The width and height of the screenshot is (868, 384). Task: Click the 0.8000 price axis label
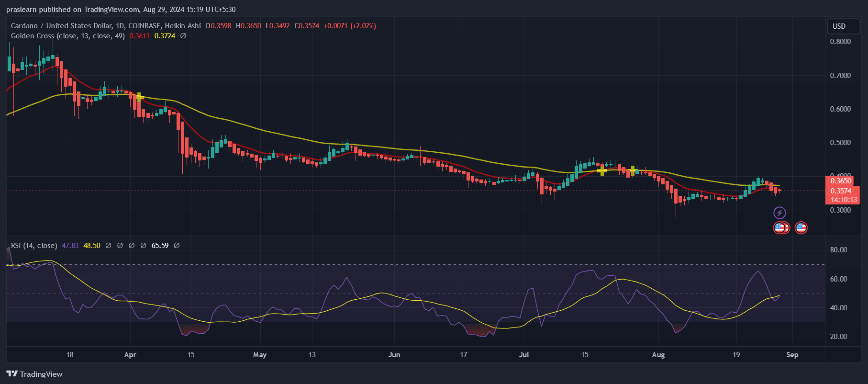840,42
